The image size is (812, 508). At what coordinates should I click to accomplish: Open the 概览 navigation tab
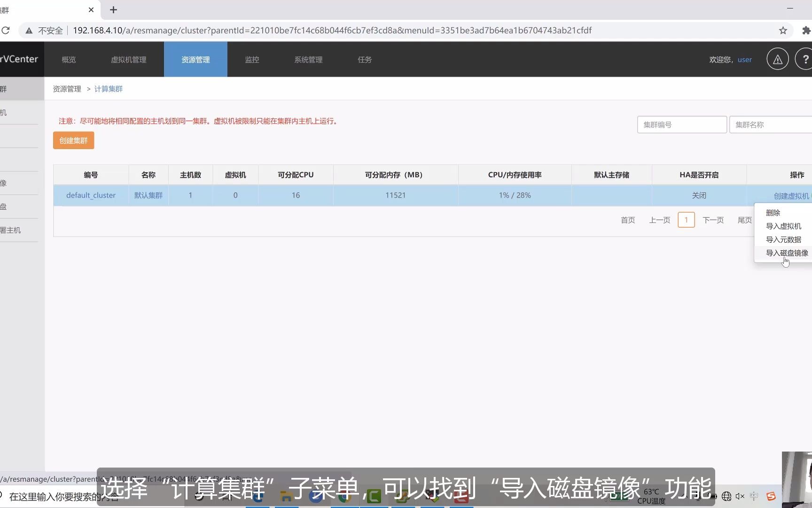pos(69,60)
